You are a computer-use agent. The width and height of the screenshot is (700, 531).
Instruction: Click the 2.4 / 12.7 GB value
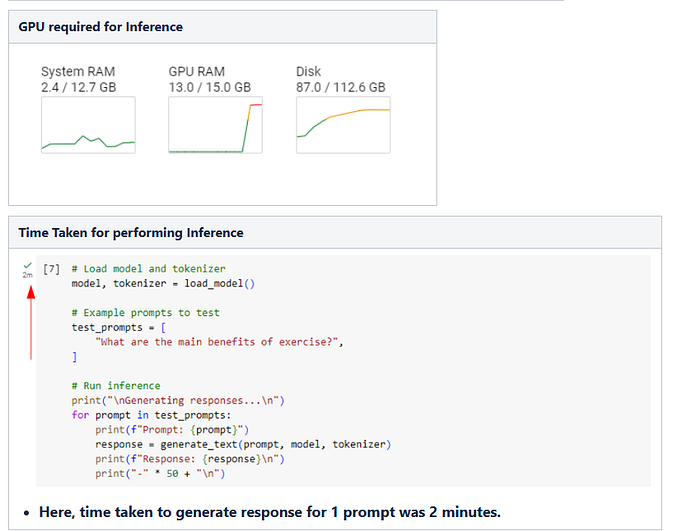[x=78, y=87]
